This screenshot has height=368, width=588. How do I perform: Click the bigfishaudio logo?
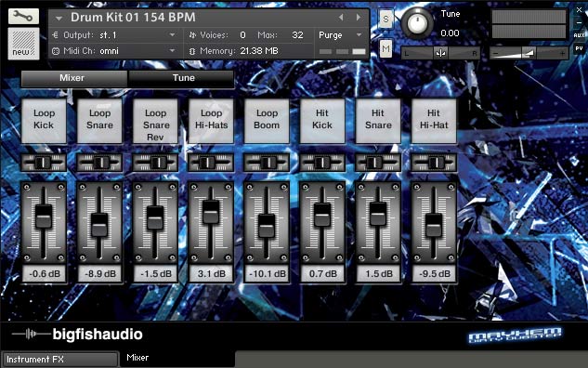point(77,334)
